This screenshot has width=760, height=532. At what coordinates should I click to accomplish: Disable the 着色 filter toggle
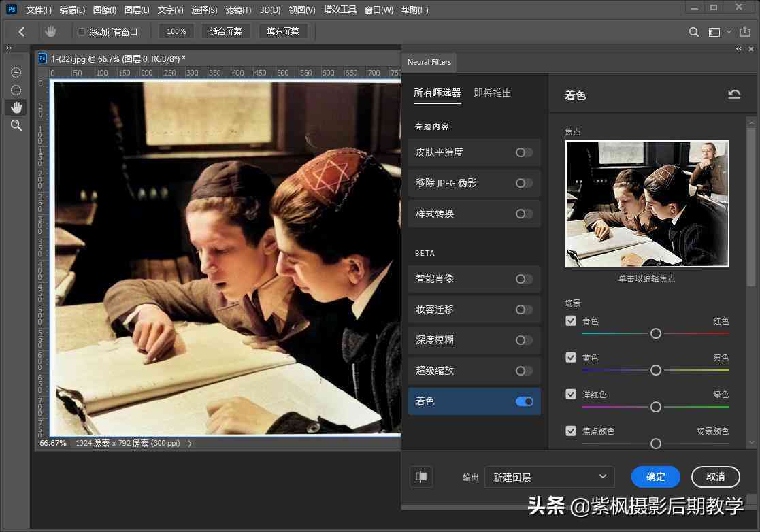[x=525, y=401]
